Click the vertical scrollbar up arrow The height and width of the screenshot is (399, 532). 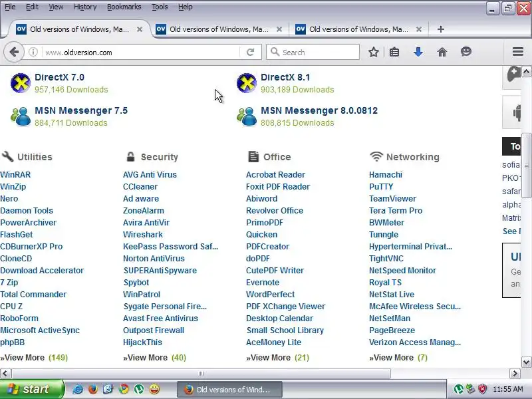526,71
